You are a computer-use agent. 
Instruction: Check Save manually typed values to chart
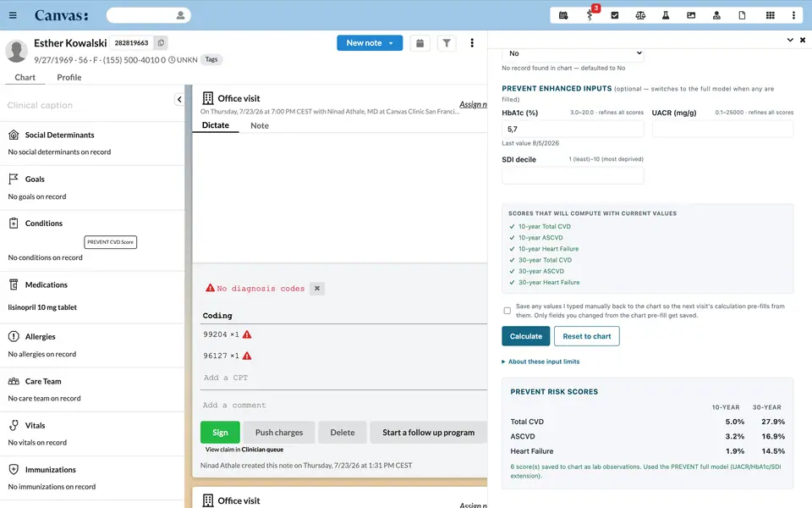[507, 311]
